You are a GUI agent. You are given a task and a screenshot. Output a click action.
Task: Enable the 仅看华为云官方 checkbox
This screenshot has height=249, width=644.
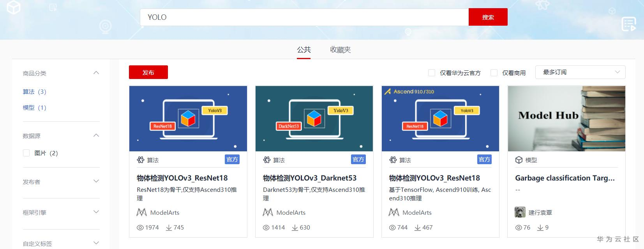[x=432, y=73]
